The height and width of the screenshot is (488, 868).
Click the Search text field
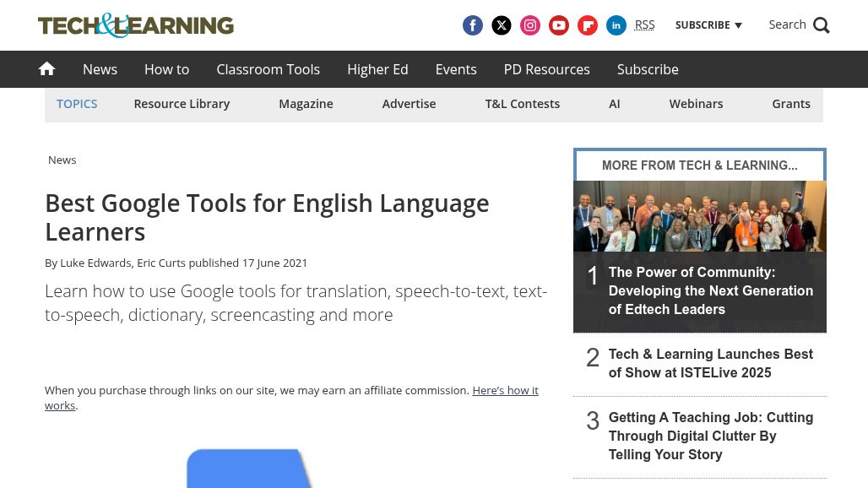coord(787,24)
